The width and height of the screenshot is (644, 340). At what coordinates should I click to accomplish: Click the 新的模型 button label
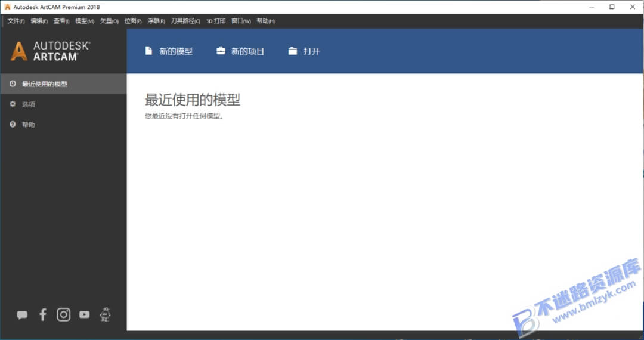(176, 51)
